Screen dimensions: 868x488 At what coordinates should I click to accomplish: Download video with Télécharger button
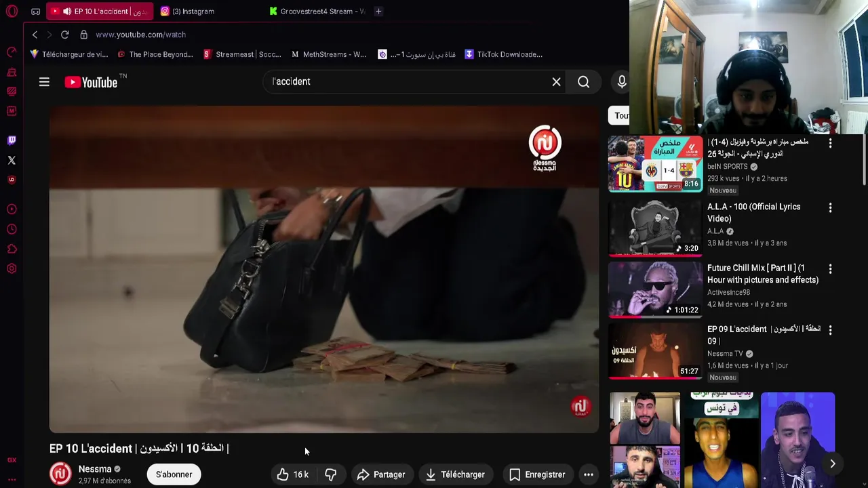click(x=456, y=474)
